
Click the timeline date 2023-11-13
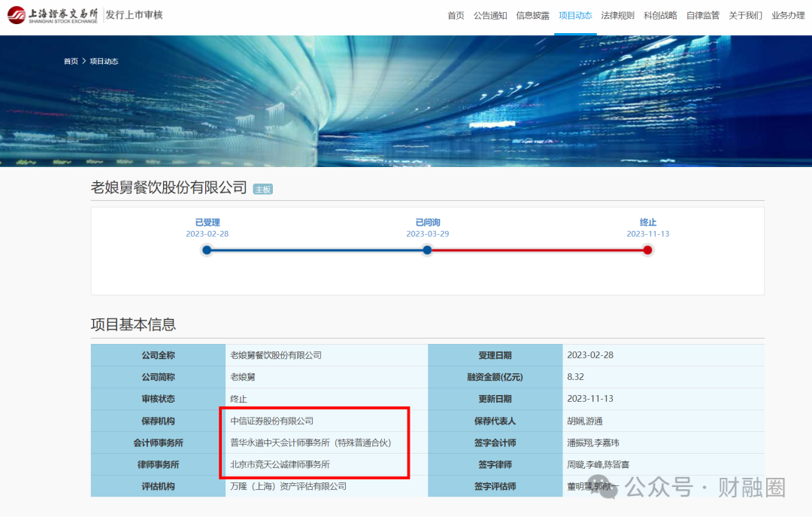coord(648,234)
